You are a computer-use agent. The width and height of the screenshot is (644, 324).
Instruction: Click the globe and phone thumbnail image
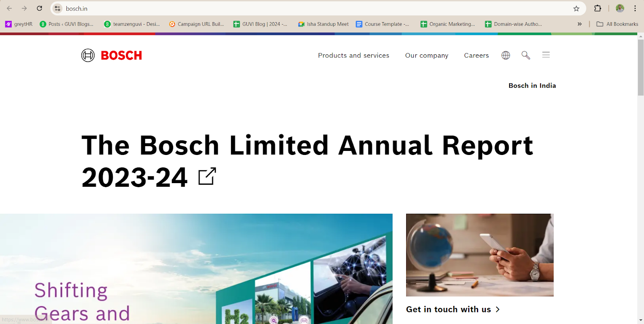(480, 255)
